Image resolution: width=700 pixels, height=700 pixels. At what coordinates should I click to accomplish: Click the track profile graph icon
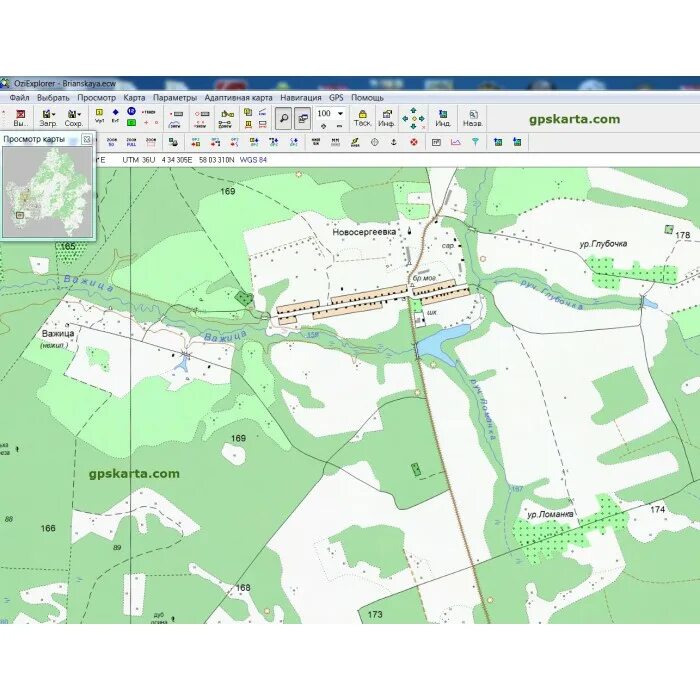pos(455,142)
